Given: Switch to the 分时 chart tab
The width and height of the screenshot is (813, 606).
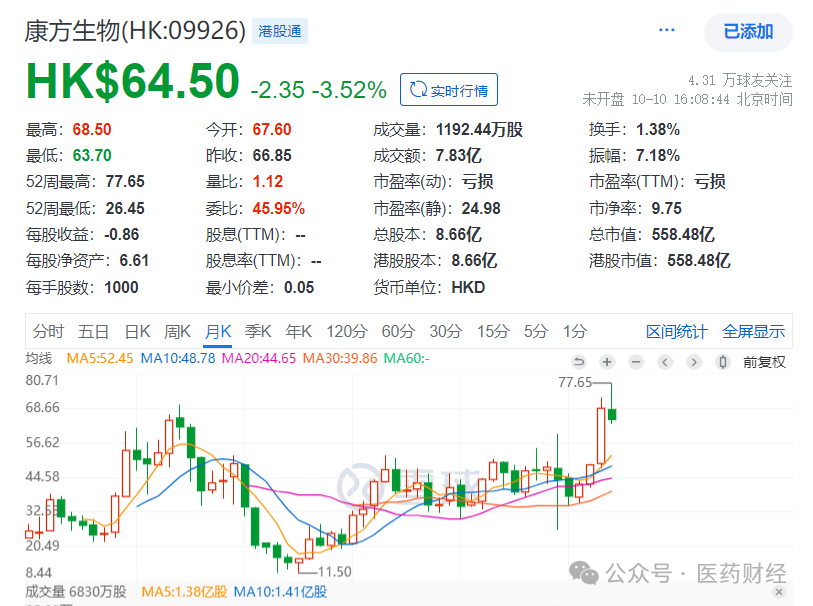Looking at the screenshot, I should [x=48, y=332].
